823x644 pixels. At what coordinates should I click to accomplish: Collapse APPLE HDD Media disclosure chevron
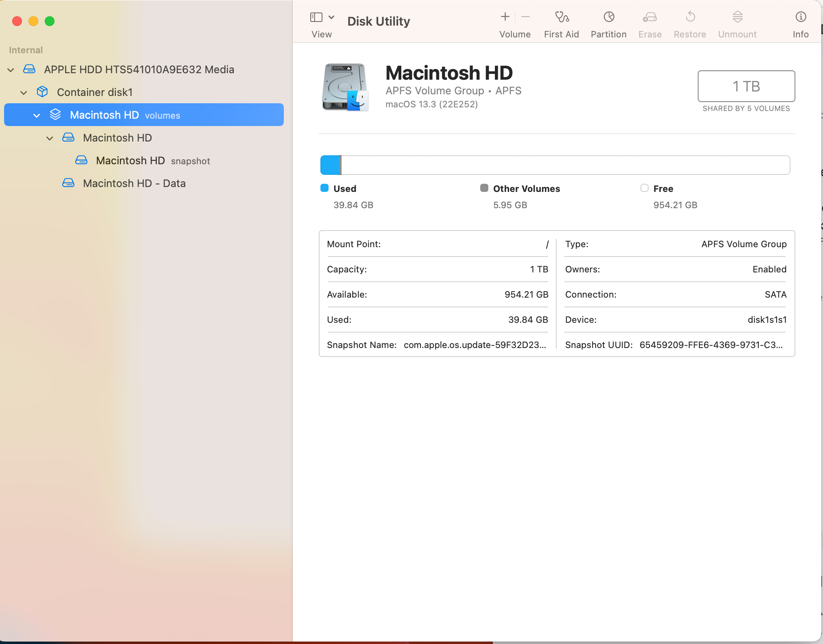tap(11, 70)
